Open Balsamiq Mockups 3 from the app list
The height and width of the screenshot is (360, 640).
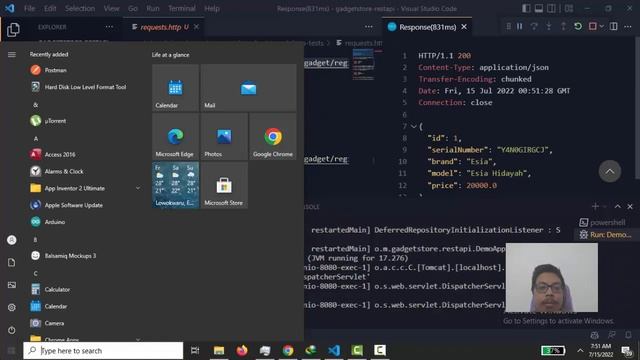click(63, 256)
